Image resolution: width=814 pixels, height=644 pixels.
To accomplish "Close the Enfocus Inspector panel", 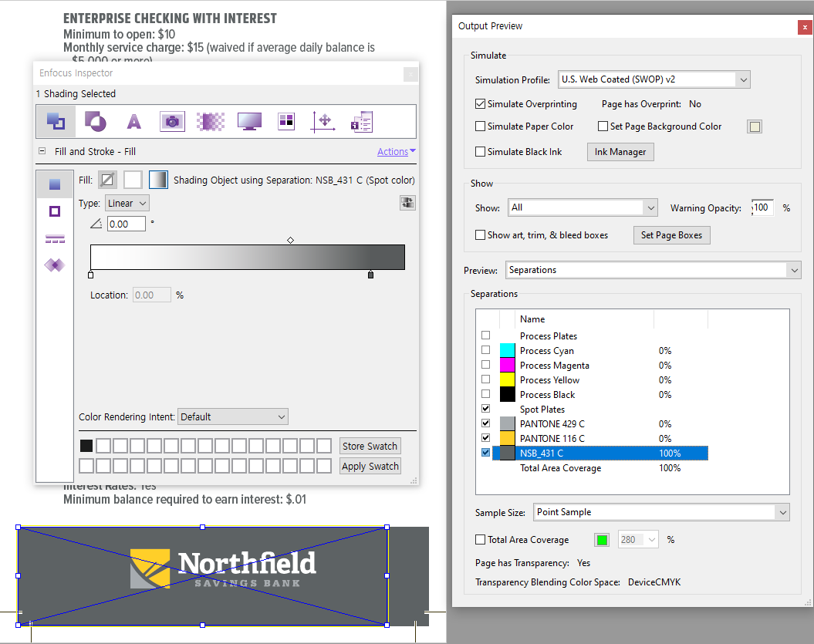I will point(410,74).
